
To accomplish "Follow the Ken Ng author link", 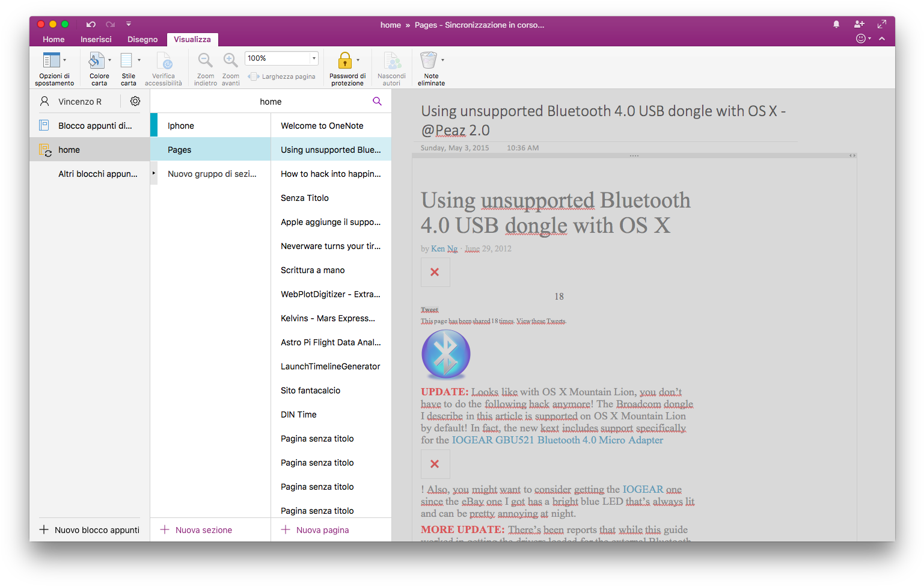I will [444, 248].
